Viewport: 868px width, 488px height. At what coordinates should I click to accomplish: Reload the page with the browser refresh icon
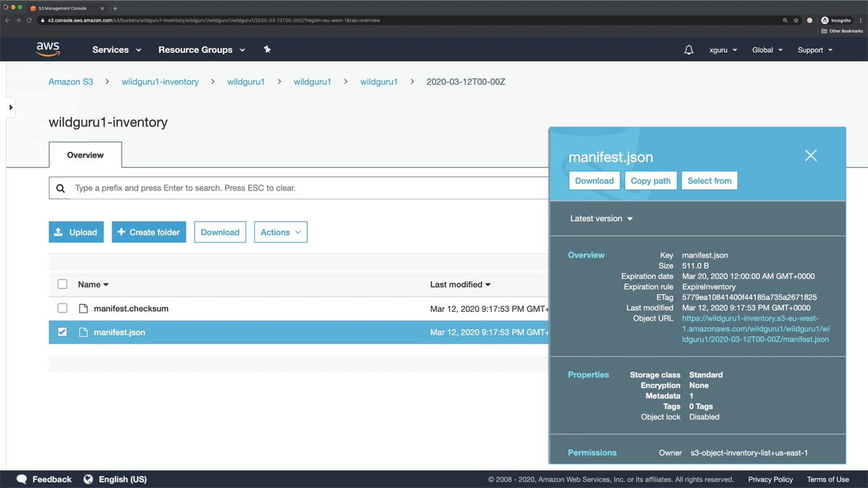click(x=29, y=20)
